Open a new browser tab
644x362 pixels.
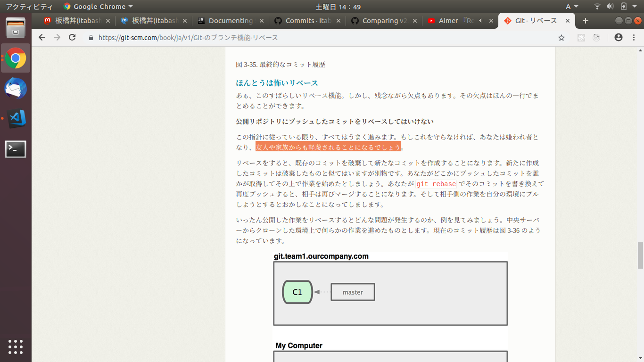586,21
